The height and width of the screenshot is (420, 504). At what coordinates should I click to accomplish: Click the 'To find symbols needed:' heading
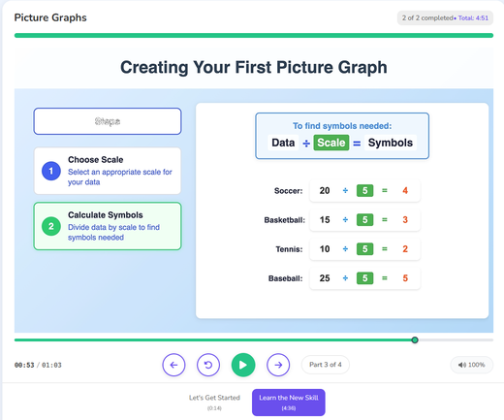[342, 126]
